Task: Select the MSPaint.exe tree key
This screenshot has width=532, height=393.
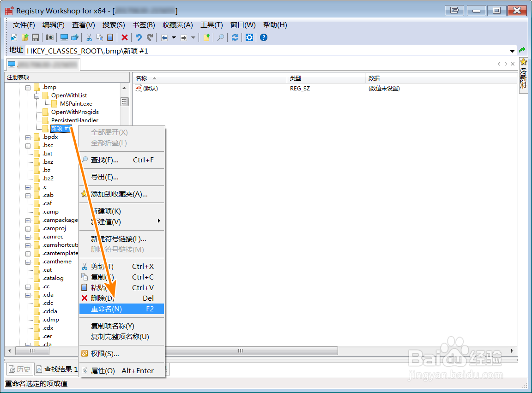Action: [x=76, y=104]
